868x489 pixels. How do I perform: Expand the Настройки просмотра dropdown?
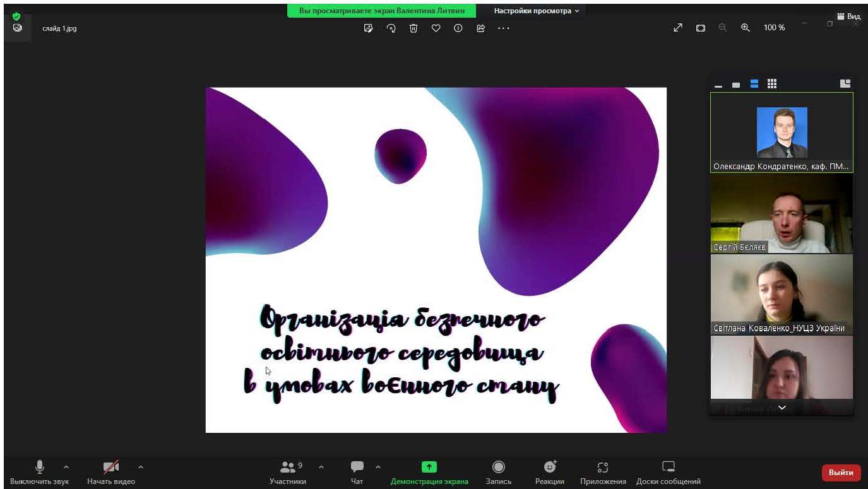536,11
